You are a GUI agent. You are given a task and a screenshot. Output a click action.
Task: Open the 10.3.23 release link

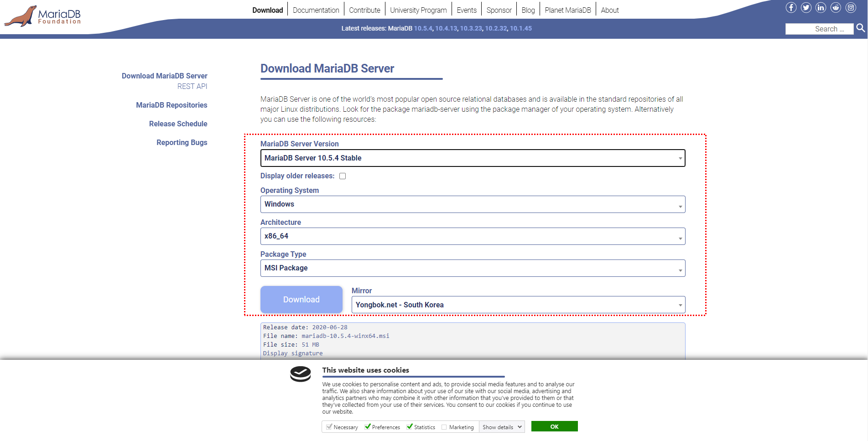pyautogui.click(x=471, y=28)
